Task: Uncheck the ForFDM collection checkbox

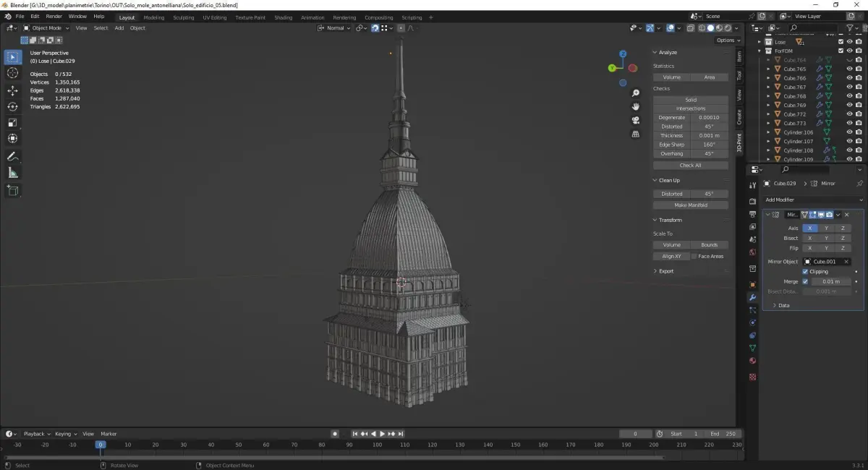Action: [x=841, y=51]
